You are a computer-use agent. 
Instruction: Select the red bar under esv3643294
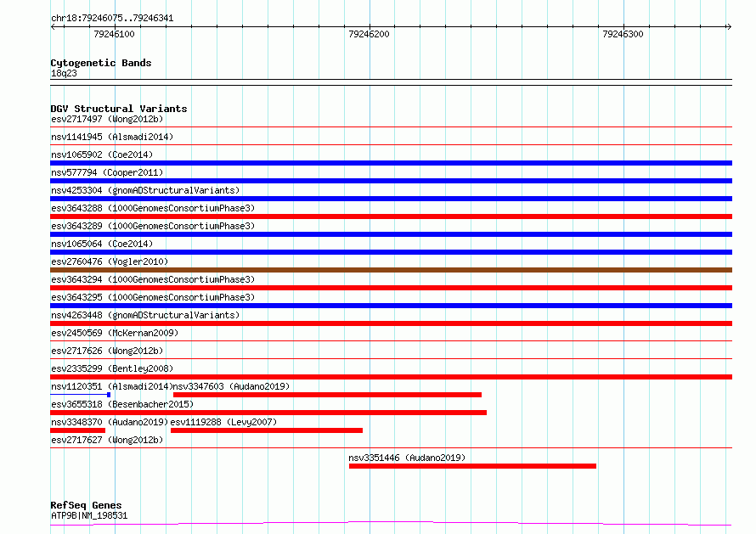pos(391,288)
